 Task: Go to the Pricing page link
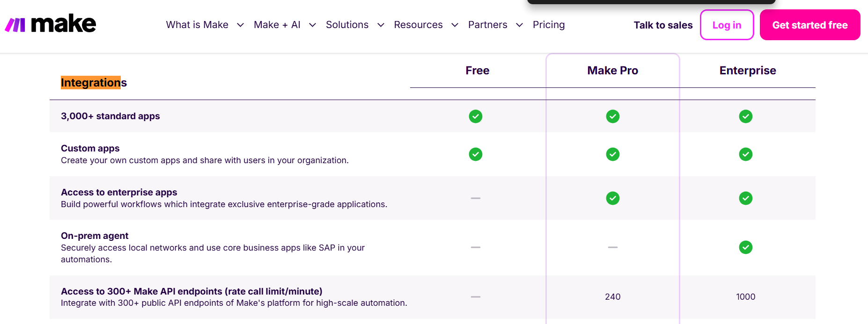pyautogui.click(x=548, y=25)
